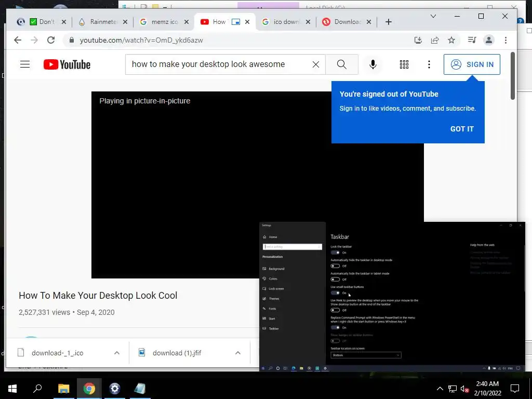Viewport: 532px width, 399px height.
Task: Close the memz ico tab
Action: [x=187, y=22]
